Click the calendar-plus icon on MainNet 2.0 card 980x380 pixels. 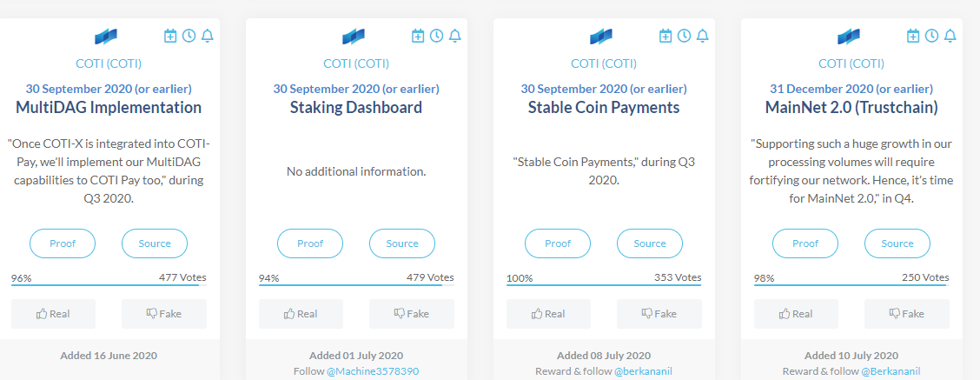(913, 37)
